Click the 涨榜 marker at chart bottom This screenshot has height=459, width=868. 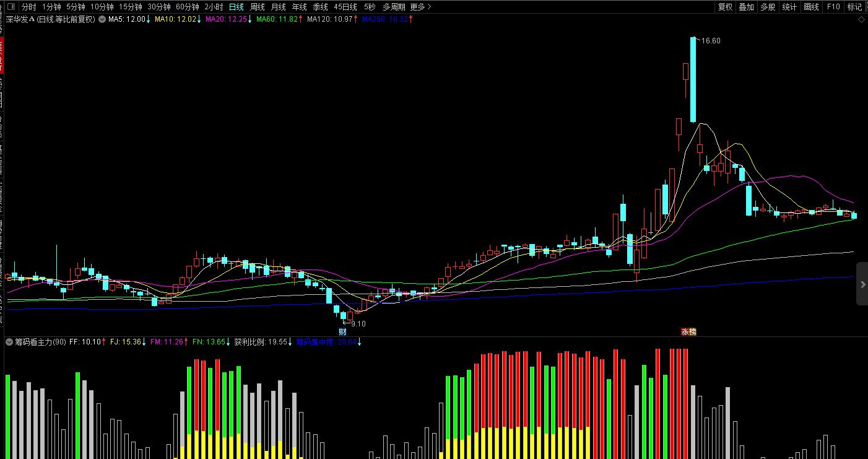coord(688,332)
